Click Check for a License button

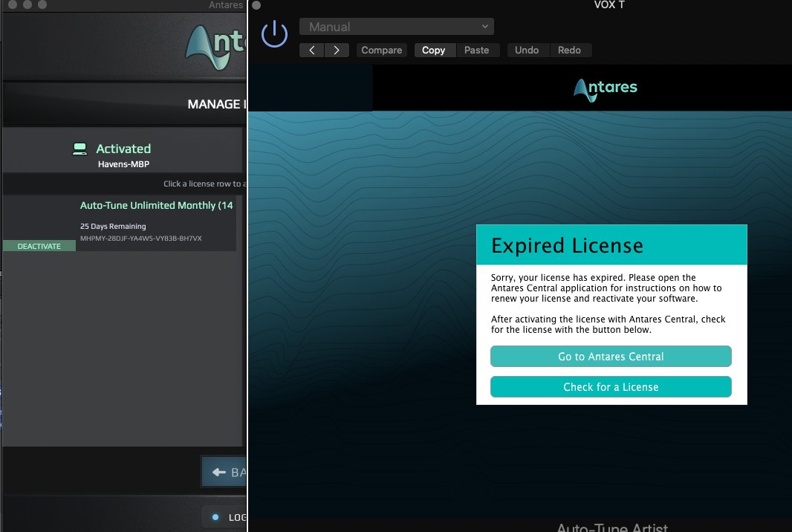pos(611,386)
